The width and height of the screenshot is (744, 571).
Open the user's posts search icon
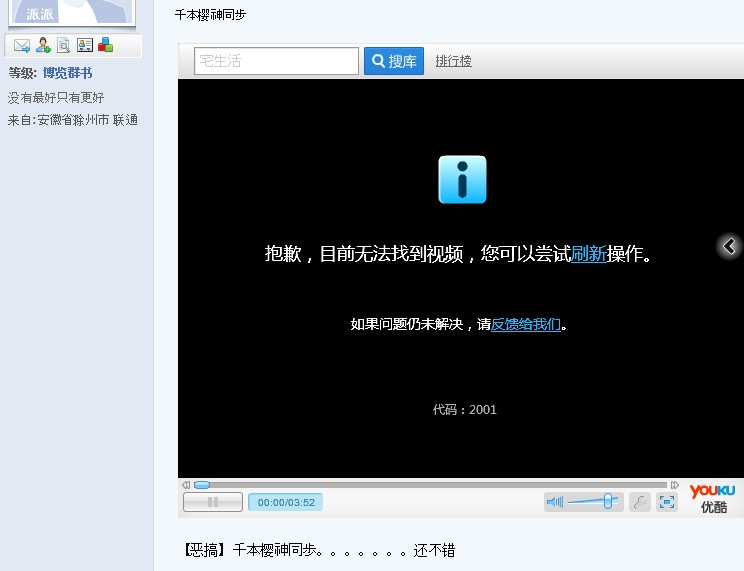click(63, 45)
